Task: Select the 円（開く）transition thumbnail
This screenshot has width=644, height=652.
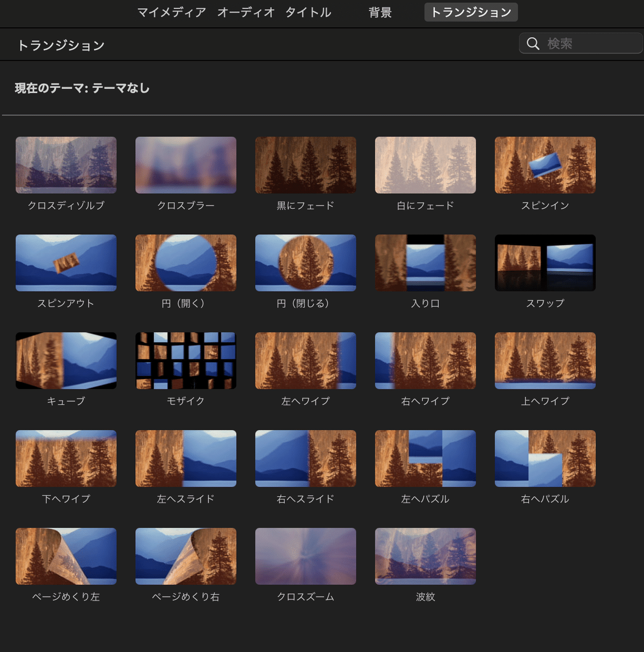Action: 186,263
